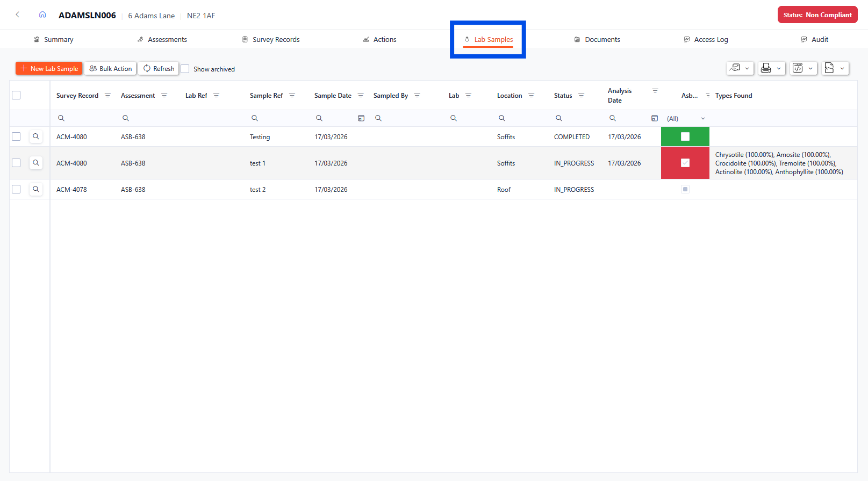This screenshot has width=868, height=481.
Task: Open Sample Date filter calendar picker
Action: pyautogui.click(x=361, y=118)
